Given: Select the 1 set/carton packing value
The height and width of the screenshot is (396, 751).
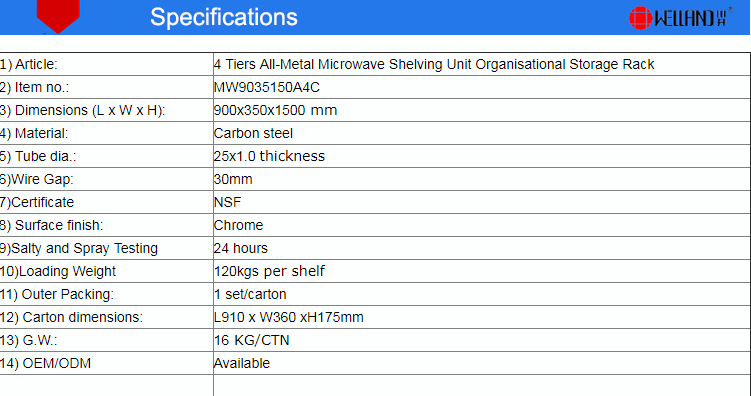Looking at the screenshot, I should pyautogui.click(x=250, y=294).
